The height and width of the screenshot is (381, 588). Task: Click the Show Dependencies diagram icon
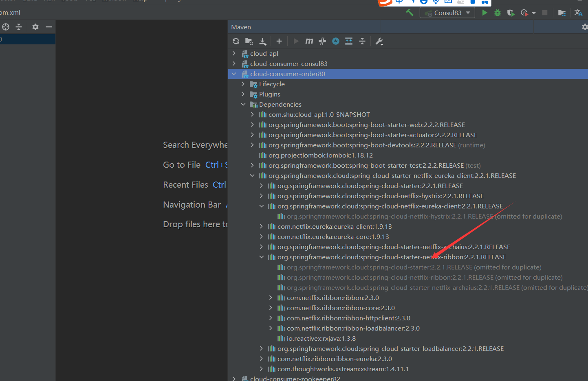(349, 41)
